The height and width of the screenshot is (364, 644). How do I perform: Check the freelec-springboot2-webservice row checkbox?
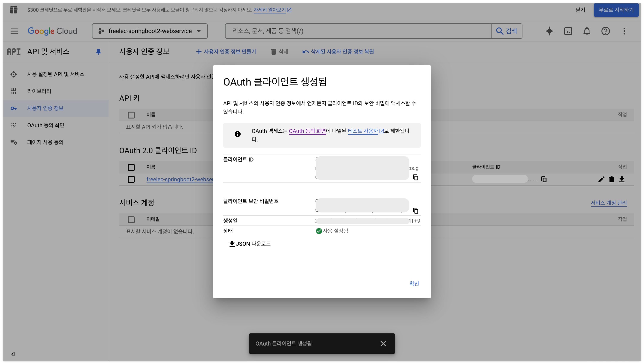(131, 179)
